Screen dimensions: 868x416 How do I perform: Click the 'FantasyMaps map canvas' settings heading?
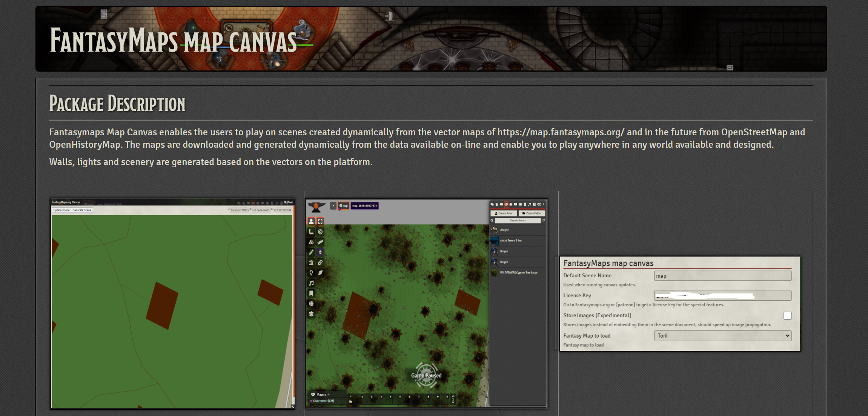608,263
